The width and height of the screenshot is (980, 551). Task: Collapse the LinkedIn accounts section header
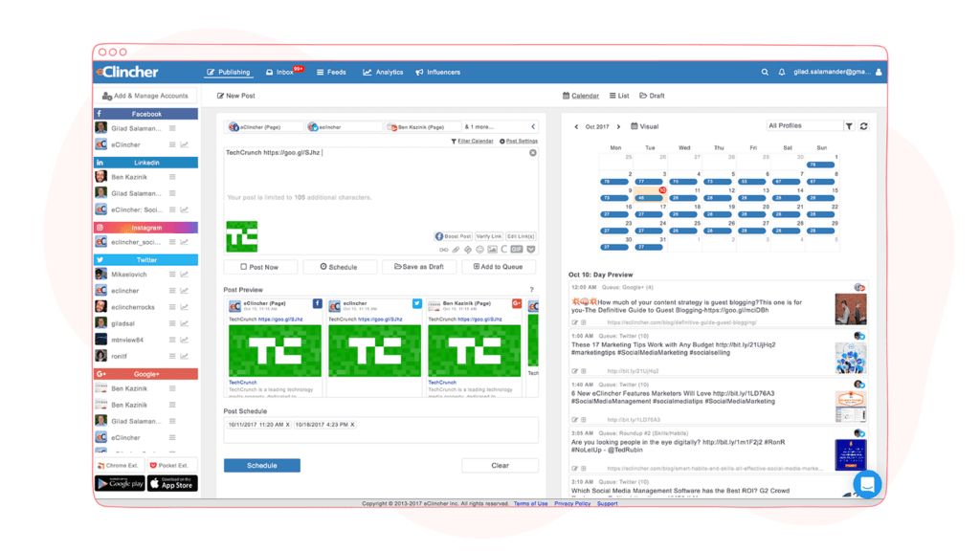pyautogui.click(x=145, y=163)
